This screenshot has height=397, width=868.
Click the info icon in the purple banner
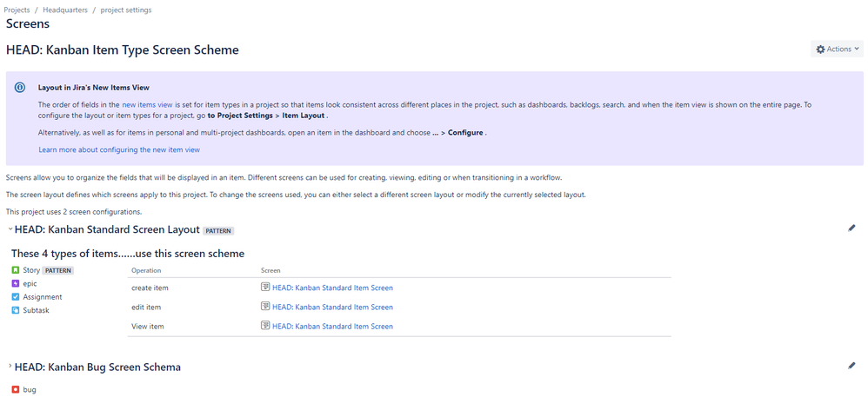coord(20,88)
